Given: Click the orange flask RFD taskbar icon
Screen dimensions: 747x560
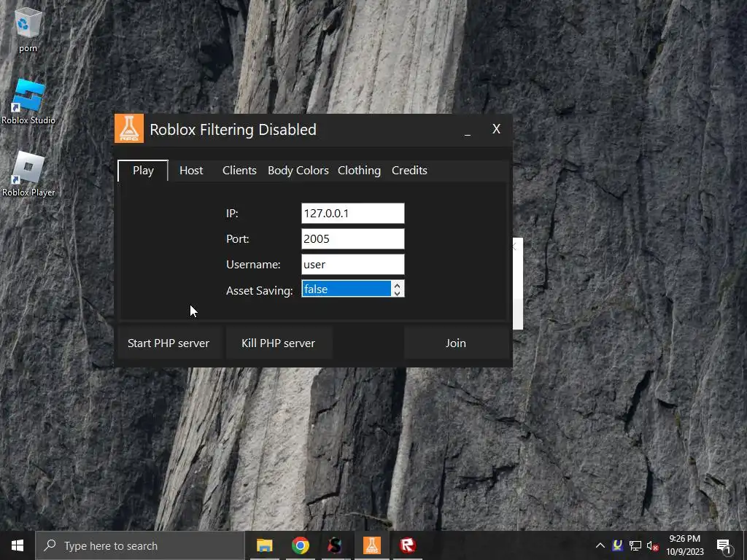Looking at the screenshot, I should (371, 545).
